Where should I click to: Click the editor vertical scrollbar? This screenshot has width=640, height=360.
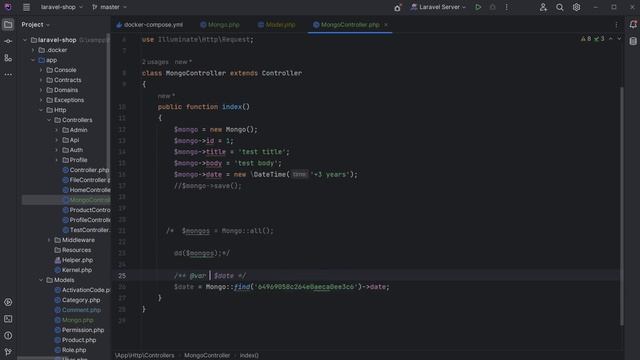click(622, 206)
